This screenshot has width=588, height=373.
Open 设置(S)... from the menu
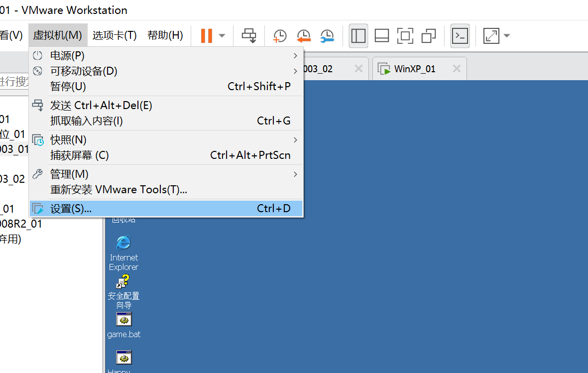pos(166,209)
